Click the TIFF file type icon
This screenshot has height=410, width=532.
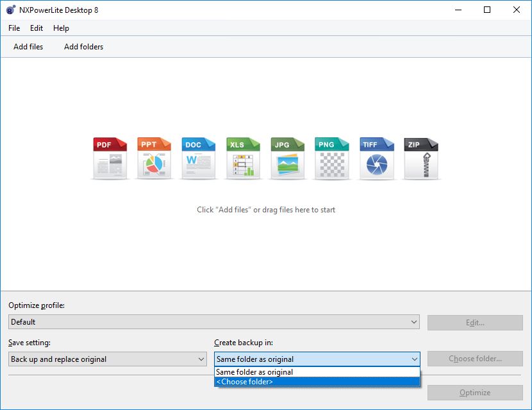click(x=377, y=158)
